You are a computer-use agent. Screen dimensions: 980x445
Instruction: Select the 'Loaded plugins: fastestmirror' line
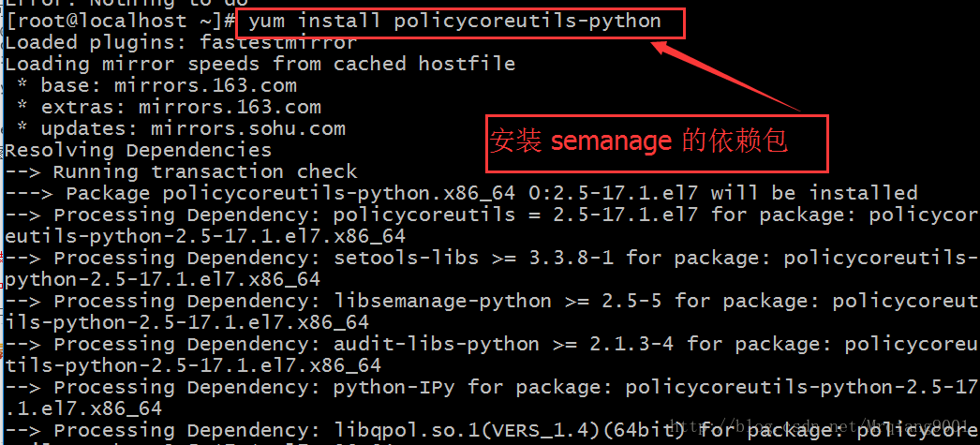tap(181, 43)
